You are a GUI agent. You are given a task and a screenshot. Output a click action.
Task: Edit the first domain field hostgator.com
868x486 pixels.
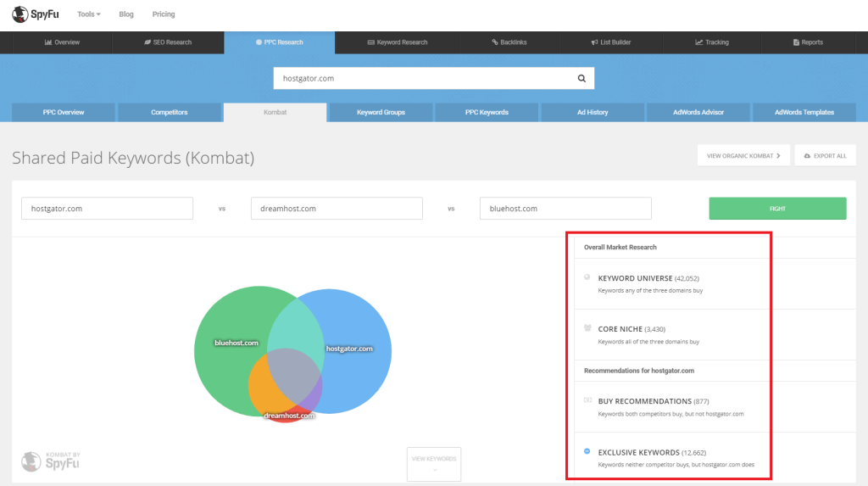pyautogui.click(x=108, y=209)
